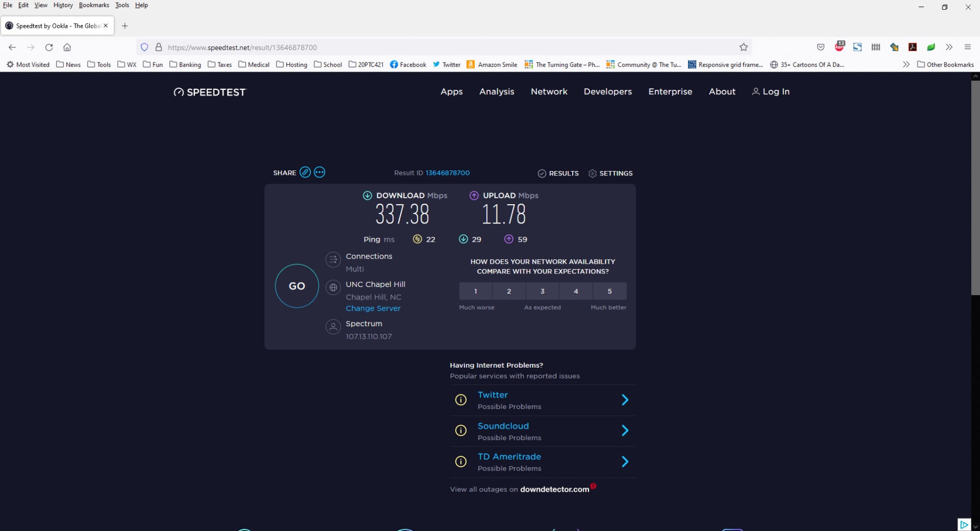
Task: Reload the Speedtest page
Action: (x=49, y=47)
